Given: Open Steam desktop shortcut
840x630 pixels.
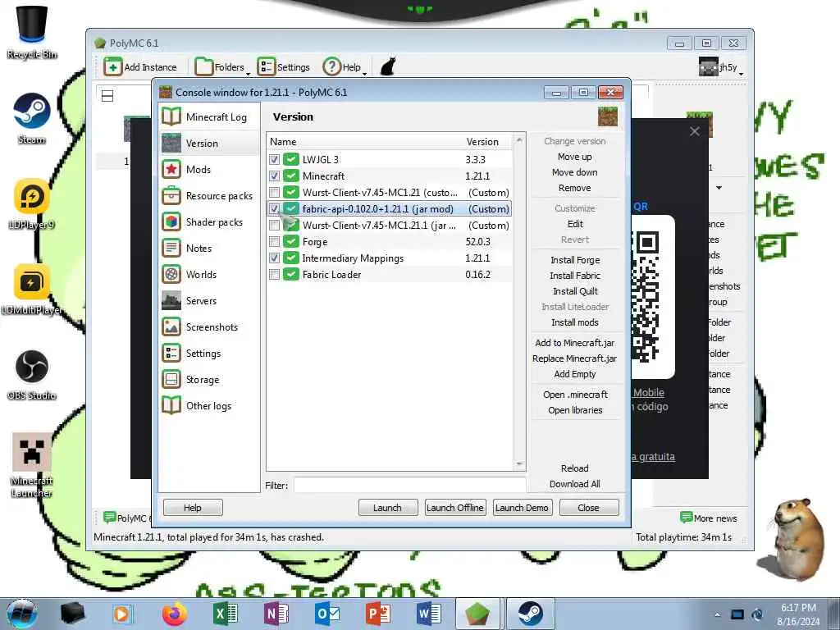Looking at the screenshot, I should coord(32,119).
